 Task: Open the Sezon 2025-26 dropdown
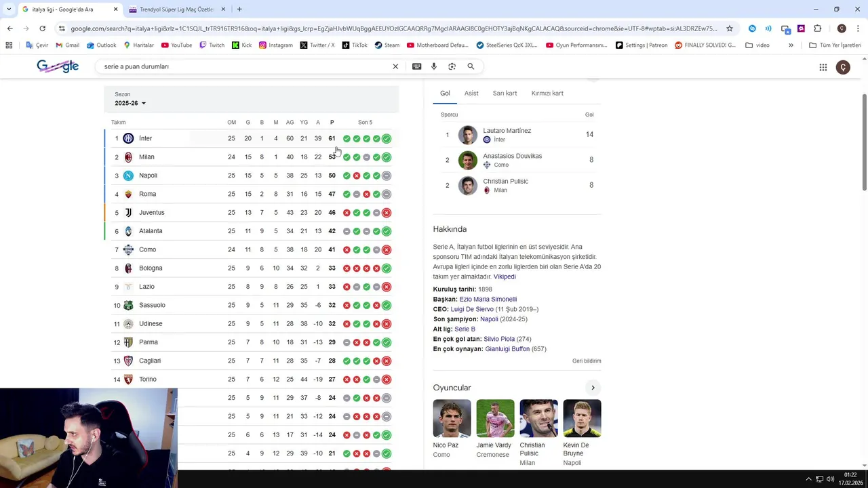click(130, 103)
